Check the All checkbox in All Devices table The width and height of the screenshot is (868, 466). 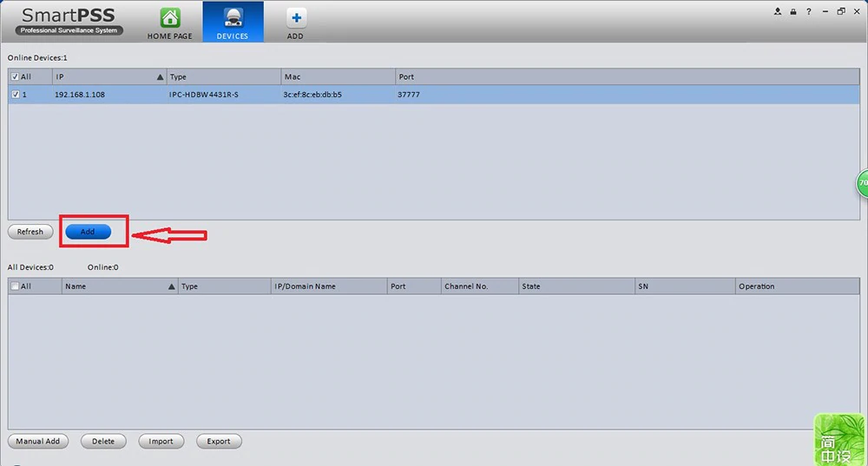[16, 286]
